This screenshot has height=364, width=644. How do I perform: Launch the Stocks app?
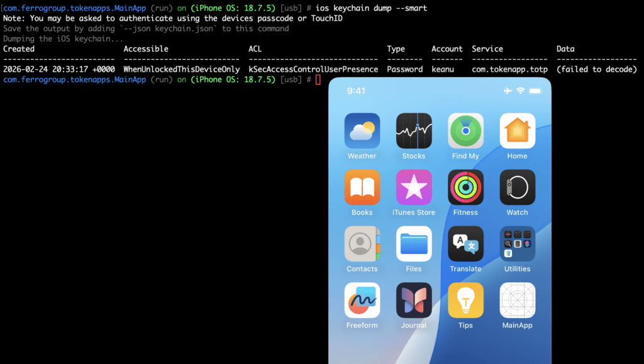[414, 131]
